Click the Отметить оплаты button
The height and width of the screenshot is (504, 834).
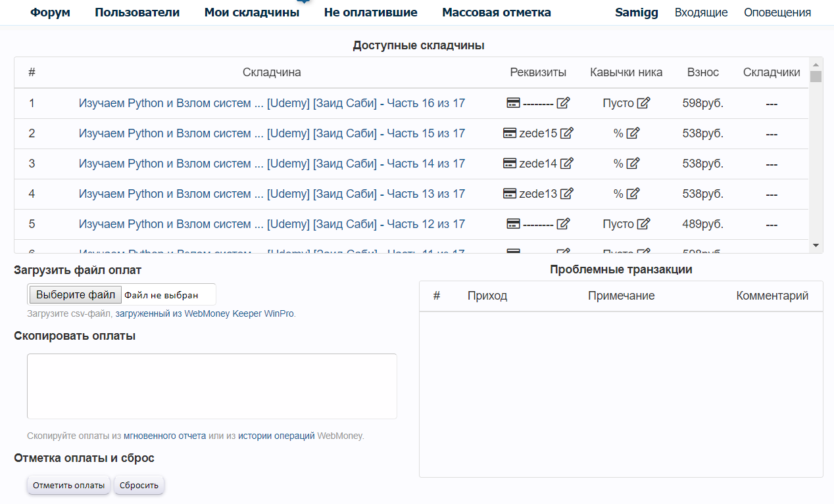[69, 486]
